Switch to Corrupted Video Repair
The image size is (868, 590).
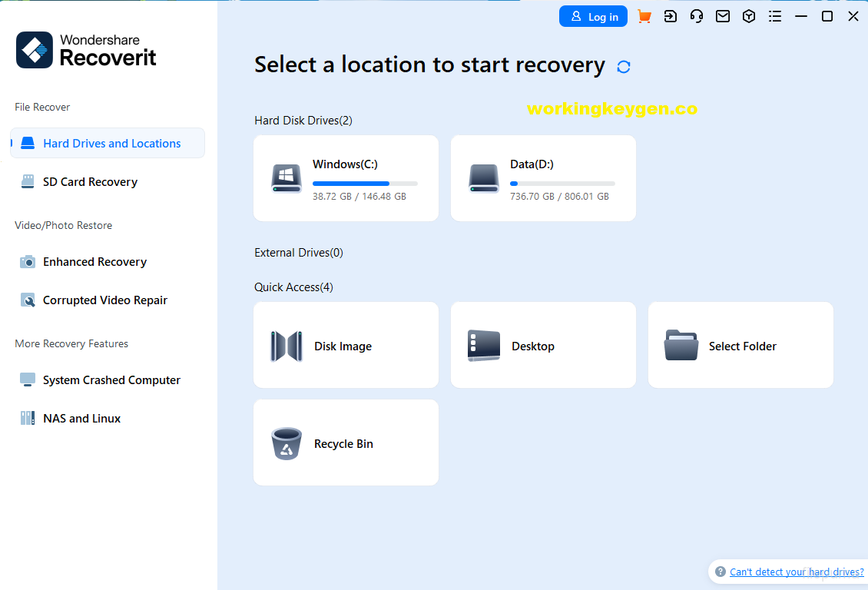104,300
